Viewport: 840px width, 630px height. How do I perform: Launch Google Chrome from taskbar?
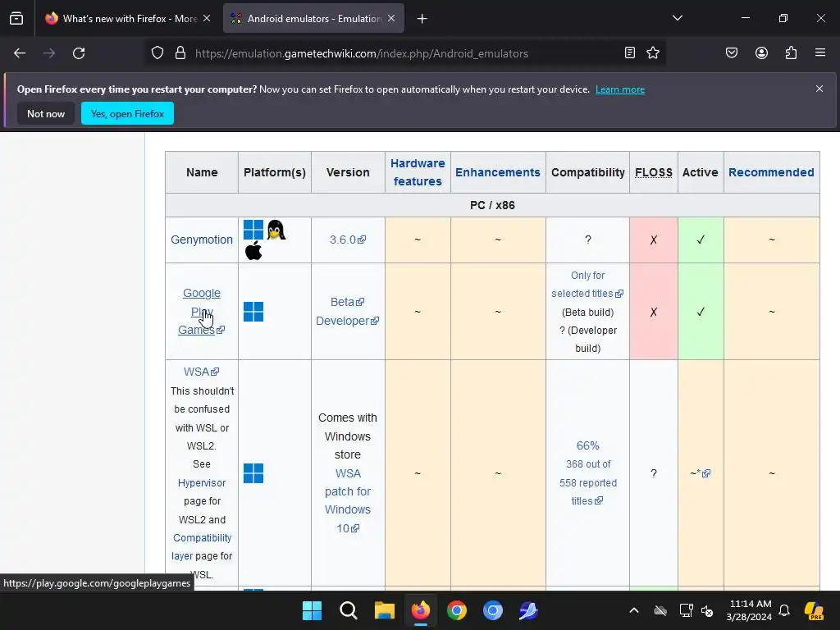point(456,610)
